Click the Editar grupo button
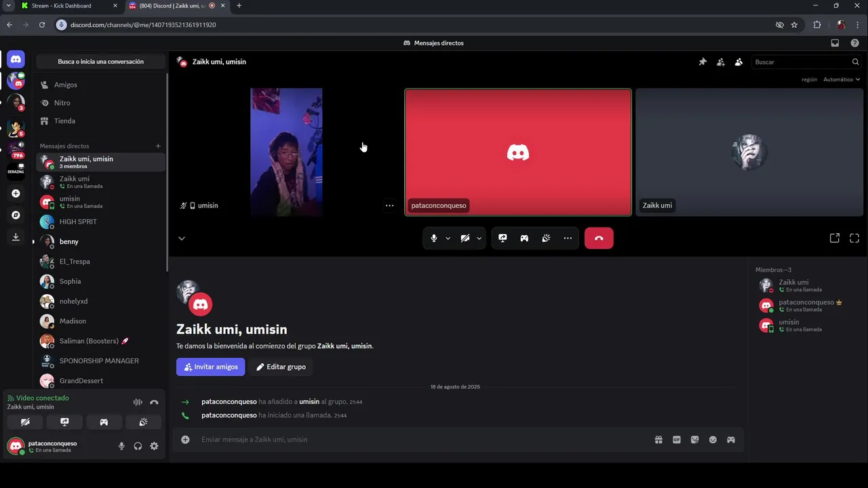868x488 pixels. pos(281,367)
